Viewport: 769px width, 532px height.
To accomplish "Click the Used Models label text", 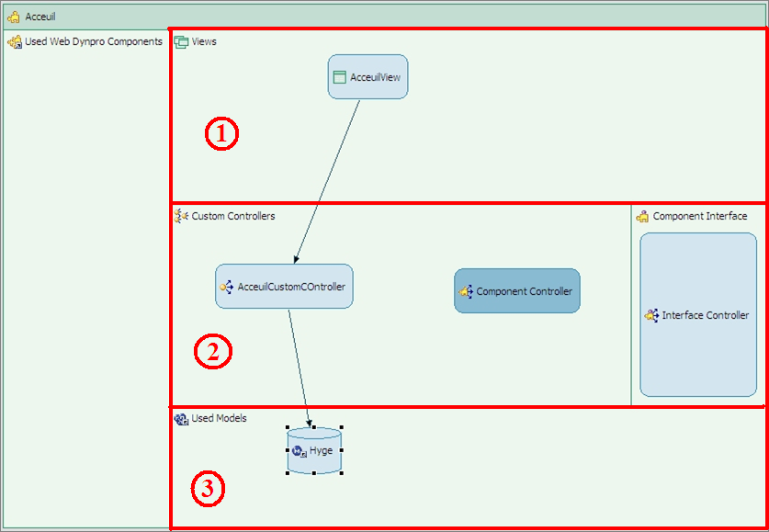I will (219, 419).
